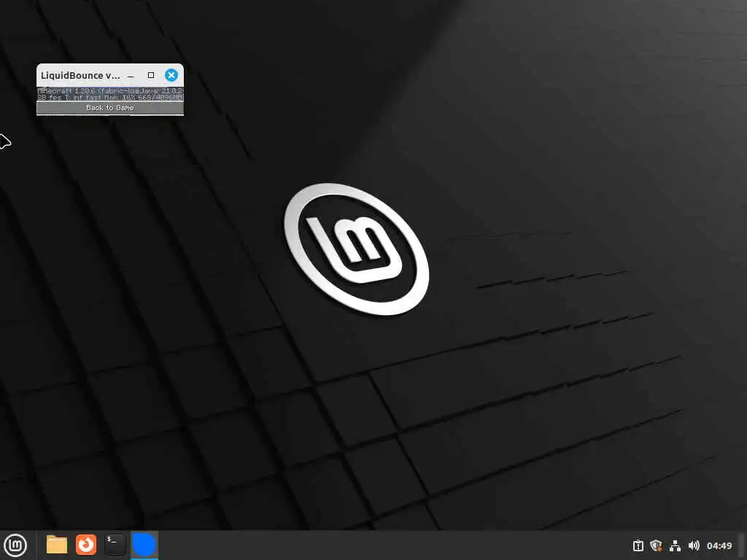Click the LiquidBounce window title text
This screenshot has height=560, width=747.
pyautogui.click(x=80, y=75)
